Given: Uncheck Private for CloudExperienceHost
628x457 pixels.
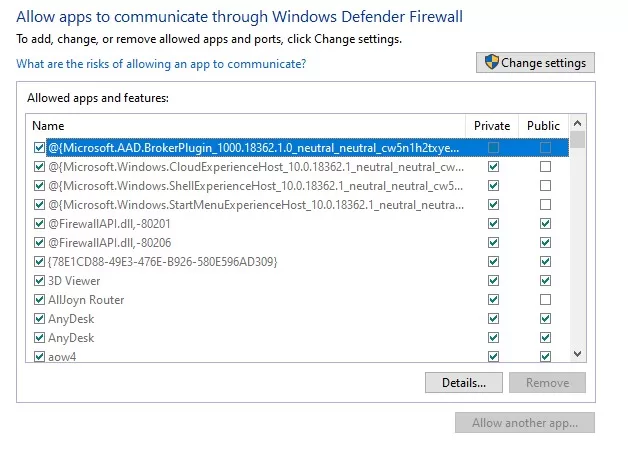Looking at the screenshot, I should tap(493, 166).
